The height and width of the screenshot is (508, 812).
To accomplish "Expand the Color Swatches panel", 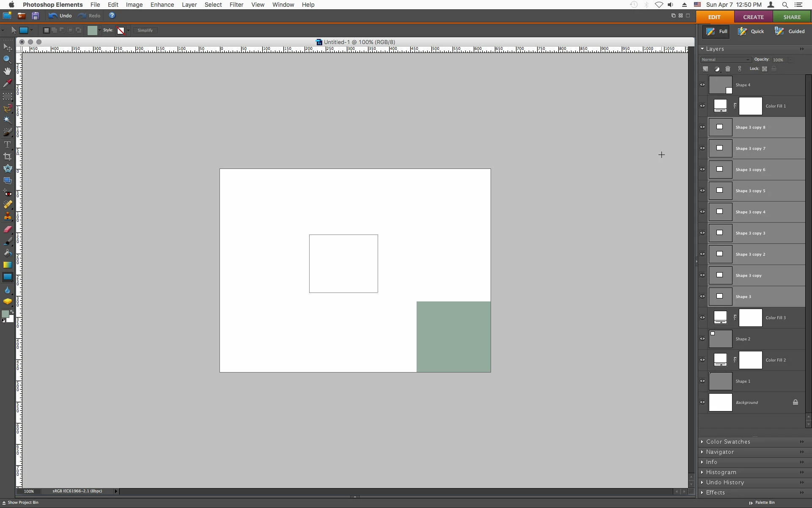I will [728, 442].
